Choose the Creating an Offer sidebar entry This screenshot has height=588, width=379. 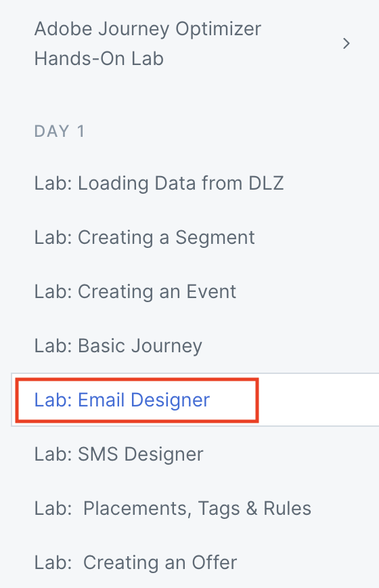[x=135, y=562]
